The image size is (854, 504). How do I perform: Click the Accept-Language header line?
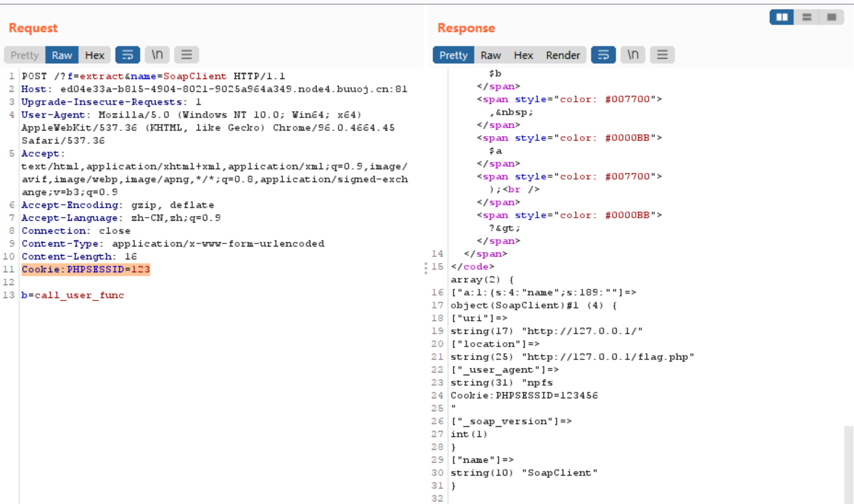pos(121,218)
